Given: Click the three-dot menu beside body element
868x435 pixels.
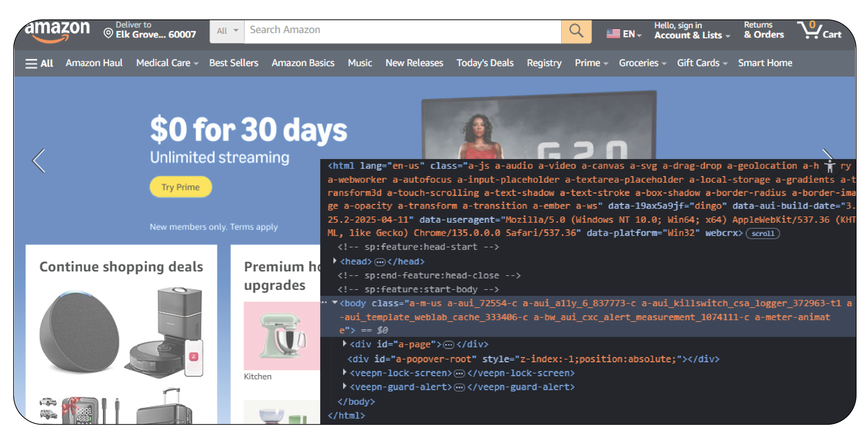Looking at the screenshot, I should tap(324, 303).
